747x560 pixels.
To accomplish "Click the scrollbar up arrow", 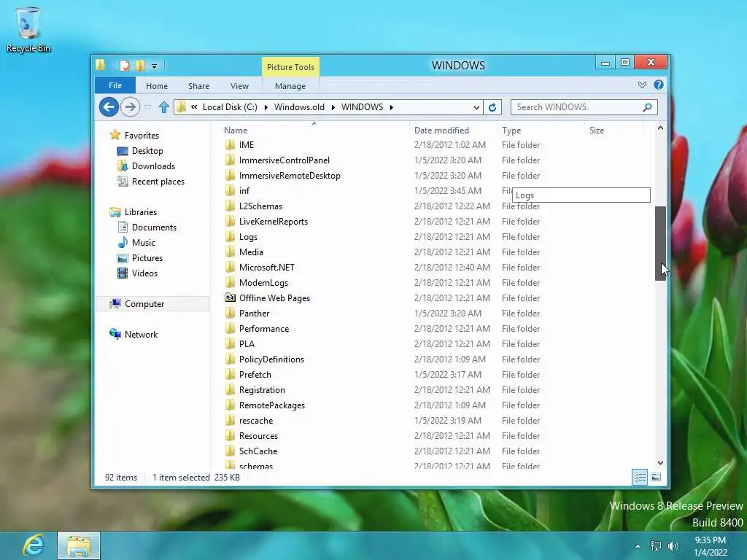I will tap(660, 128).
